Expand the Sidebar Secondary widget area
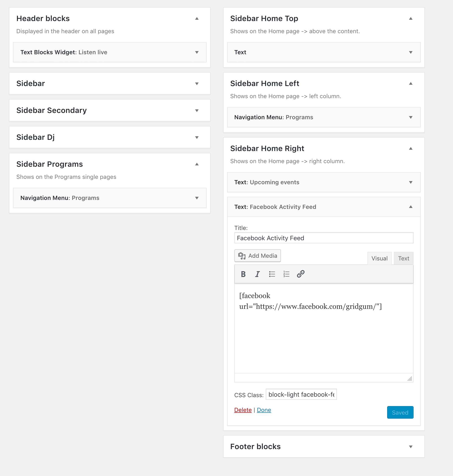The width and height of the screenshot is (453, 476). 197,110
